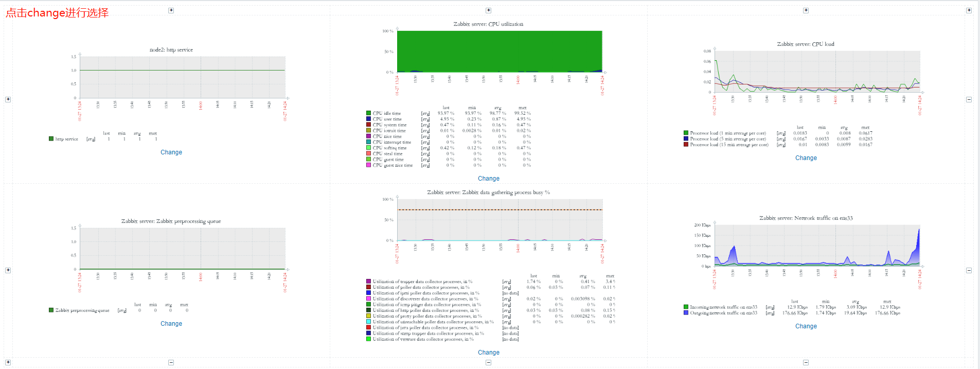
Task: Click 'Incoming network traffic on ens33' legend label
Action: 723,307
